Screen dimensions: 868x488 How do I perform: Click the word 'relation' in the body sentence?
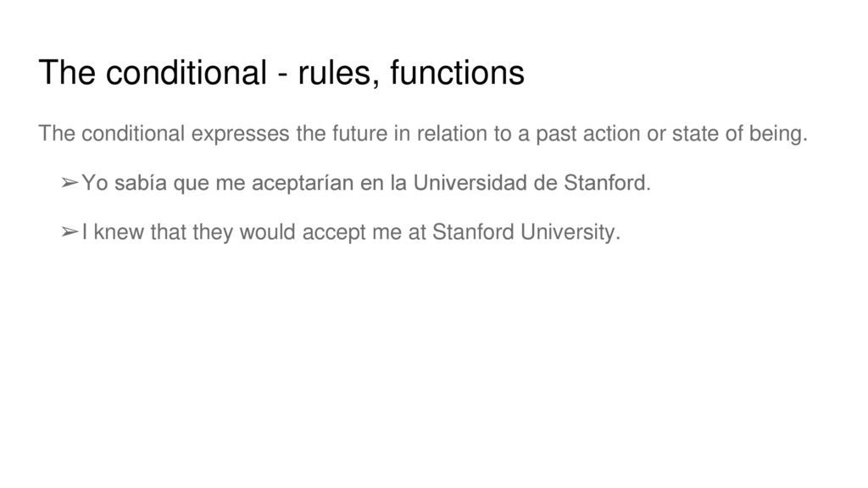pos(453,134)
